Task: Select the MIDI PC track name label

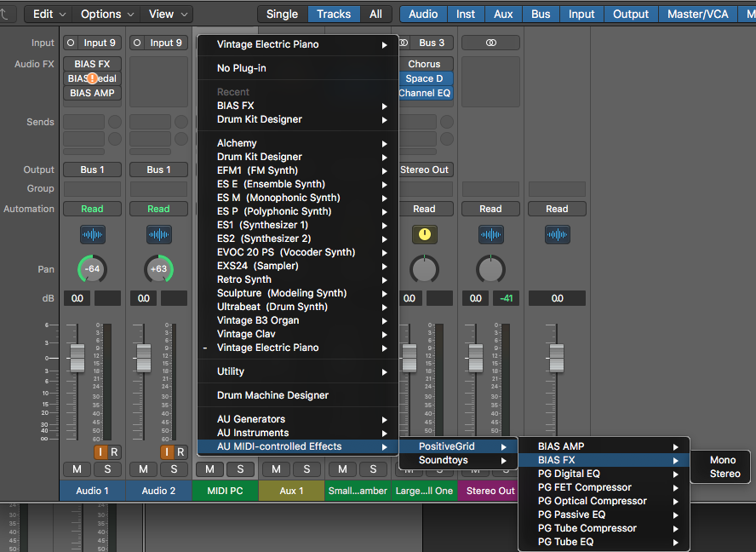Action: click(225, 491)
